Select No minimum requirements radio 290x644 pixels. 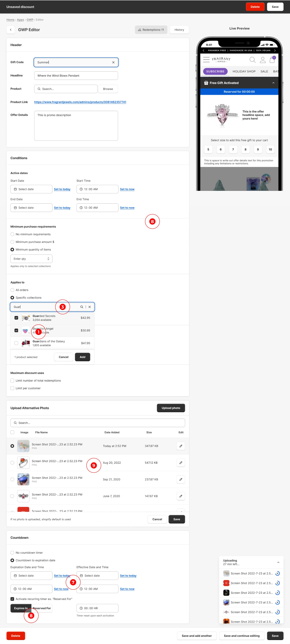12,234
